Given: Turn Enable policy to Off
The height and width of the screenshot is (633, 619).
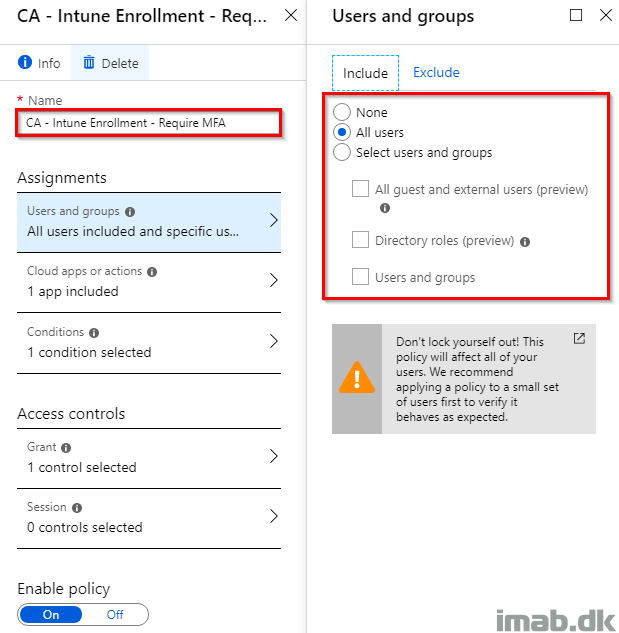Looking at the screenshot, I should (115, 614).
